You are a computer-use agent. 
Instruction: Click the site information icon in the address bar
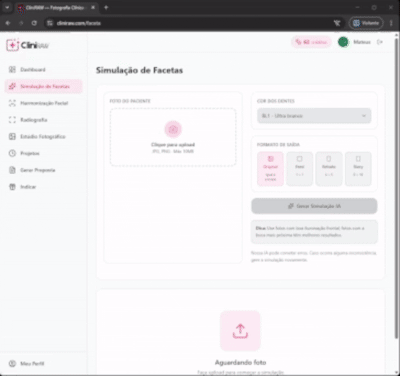click(50, 23)
